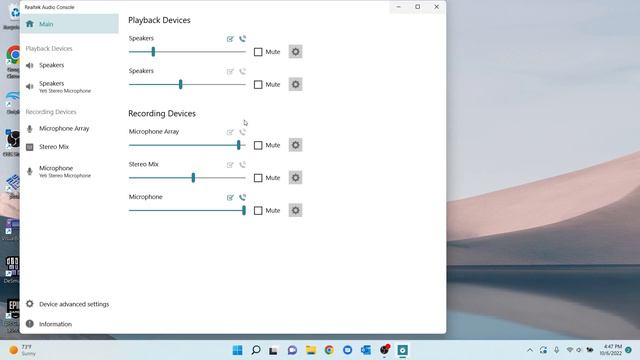Set first Speakers as default communication device
The width and height of the screenshot is (640, 360).
pyautogui.click(x=242, y=39)
